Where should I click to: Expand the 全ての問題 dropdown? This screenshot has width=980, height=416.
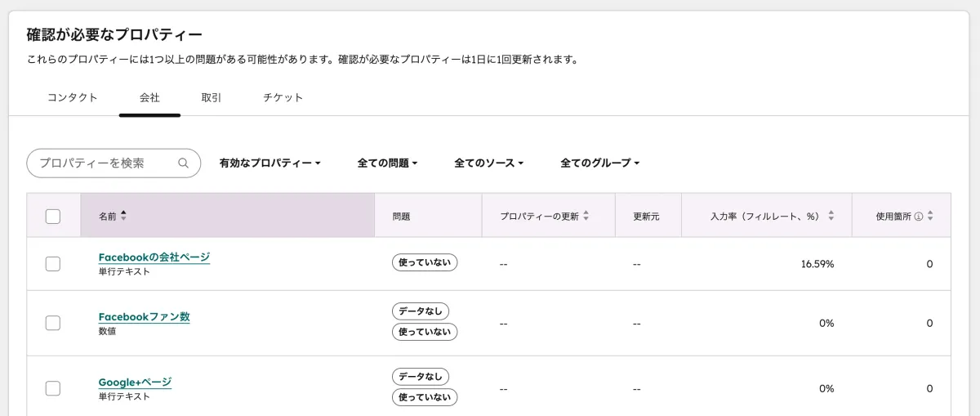pyautogui.click(x=387, y=163)
